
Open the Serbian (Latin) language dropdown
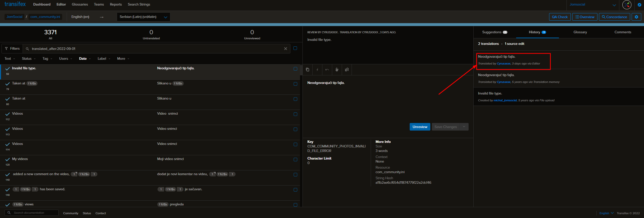pyautogui.click(x=143, y=17)
